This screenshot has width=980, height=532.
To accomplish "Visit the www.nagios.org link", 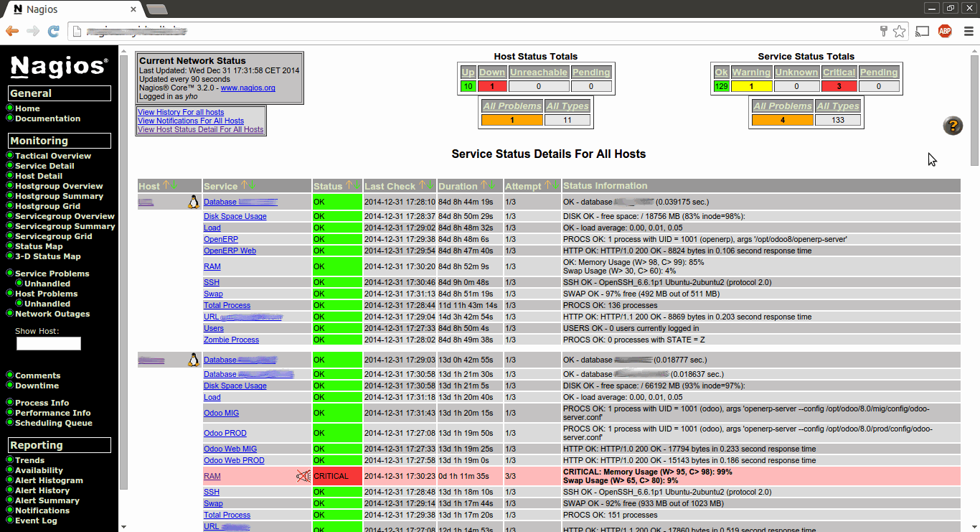I will [248, 88].
